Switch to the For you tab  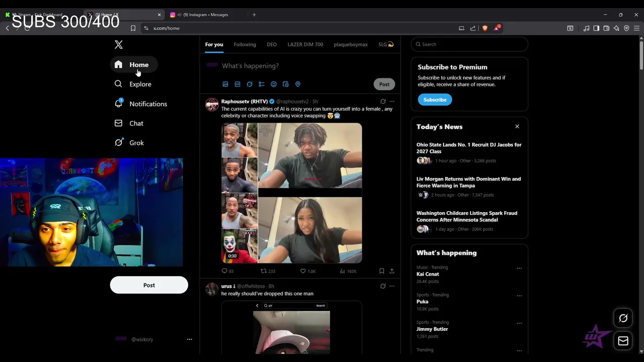click(214, 45)
